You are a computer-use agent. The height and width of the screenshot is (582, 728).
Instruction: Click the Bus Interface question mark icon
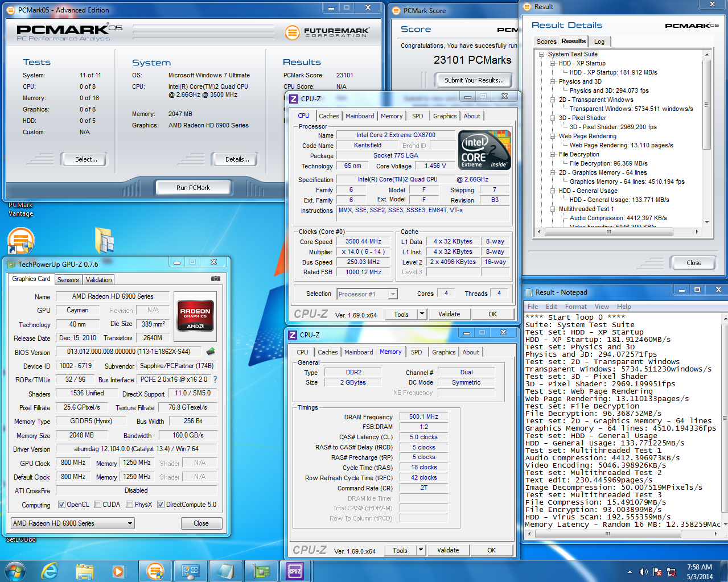point(215,379)
